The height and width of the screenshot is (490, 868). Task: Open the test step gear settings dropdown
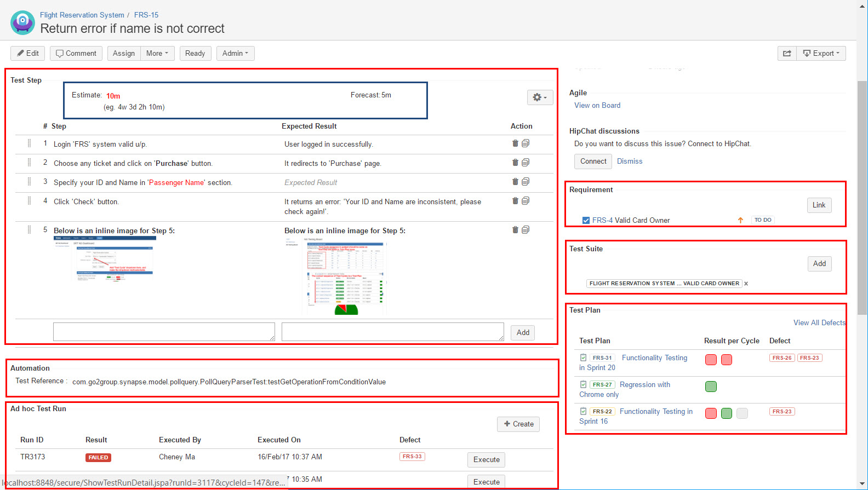tap(540, 97)
